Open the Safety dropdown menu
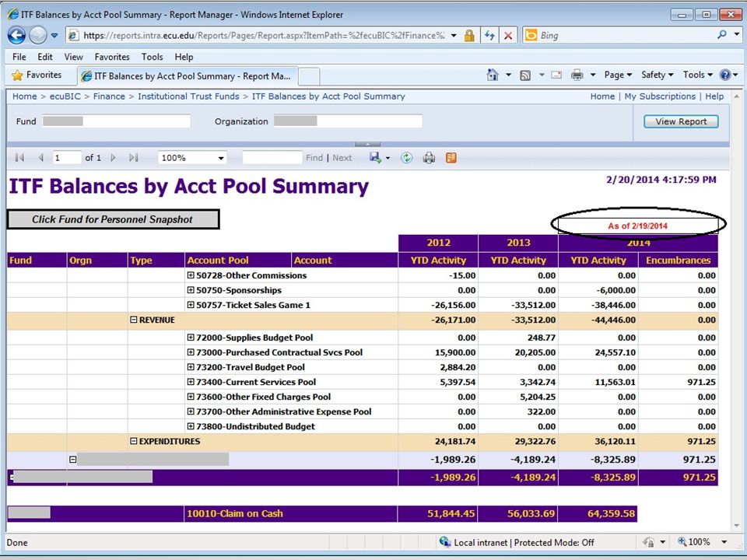Viewport: 747px width, 560px height. [x=658, y=75]
